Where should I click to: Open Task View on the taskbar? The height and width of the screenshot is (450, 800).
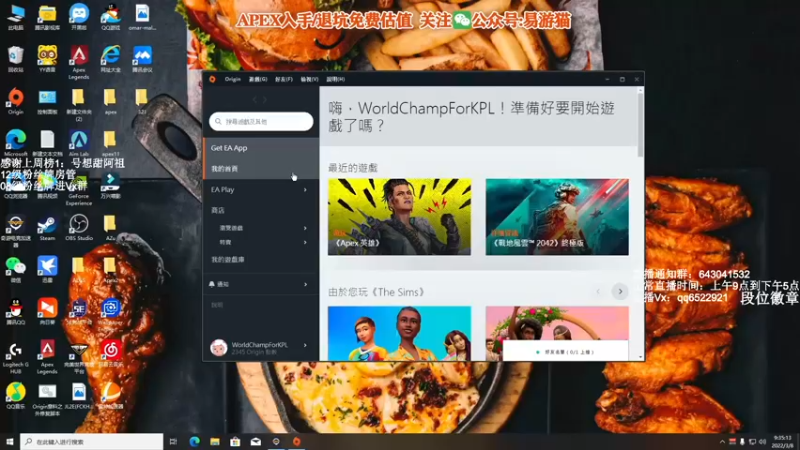click(x=173, y=442)
